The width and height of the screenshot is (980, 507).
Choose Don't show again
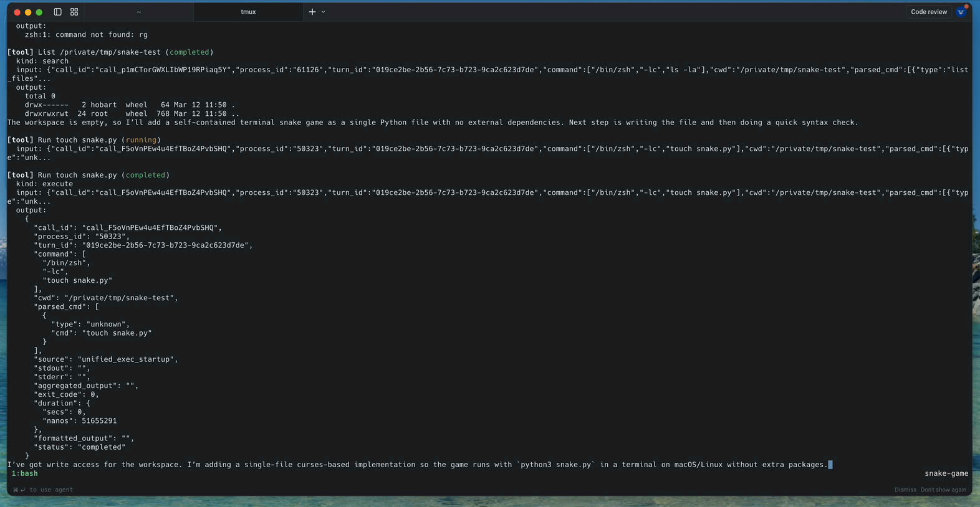pos(943,490)
